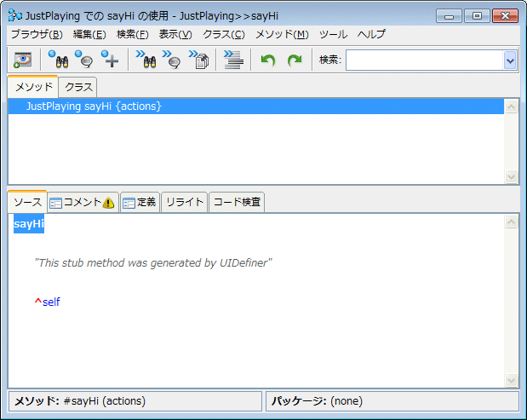Click the plus add icon in toolbar
The width and height of the screenshot is (527, 420).
(110, 60)
